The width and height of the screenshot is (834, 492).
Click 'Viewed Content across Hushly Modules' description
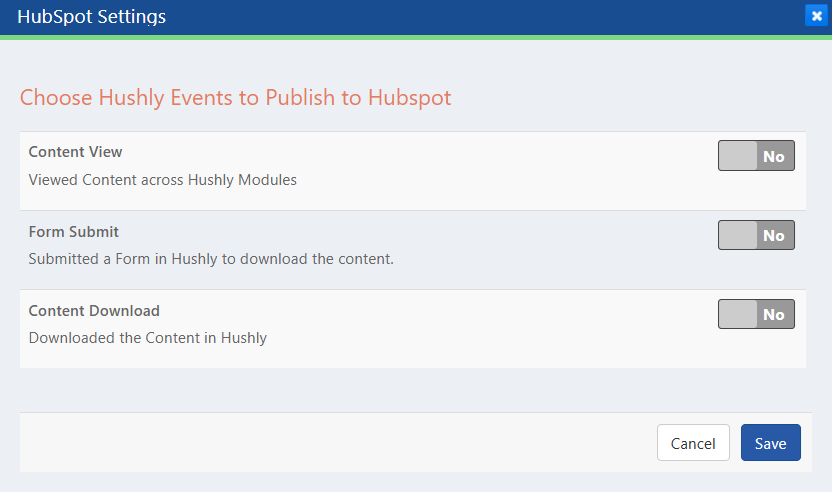tap(162, 180)
